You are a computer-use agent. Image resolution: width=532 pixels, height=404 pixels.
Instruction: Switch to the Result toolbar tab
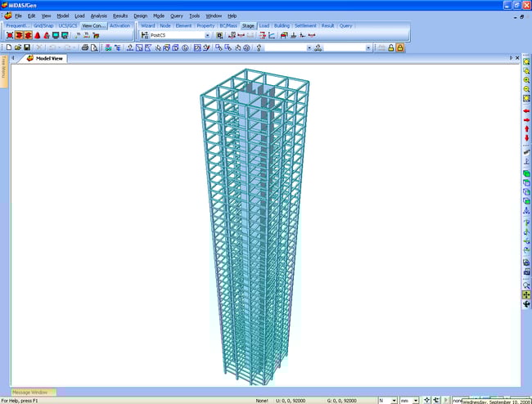pos(327,25)
